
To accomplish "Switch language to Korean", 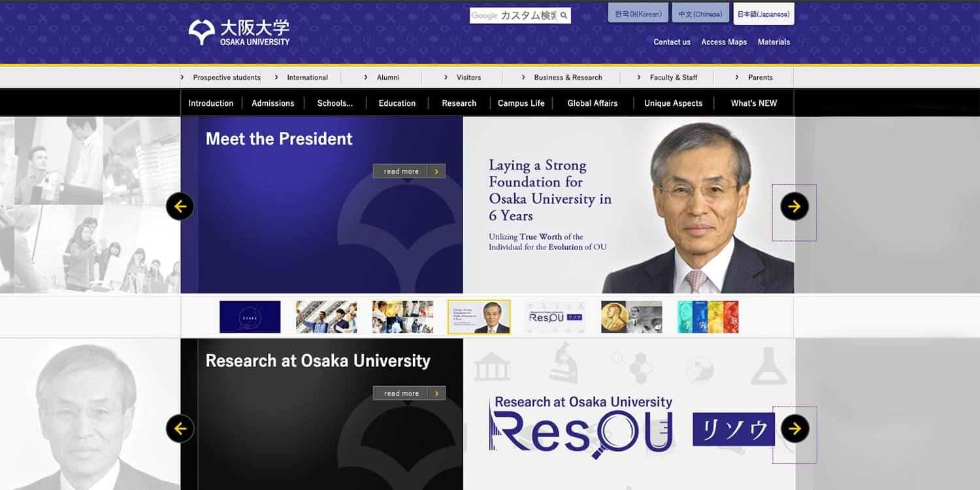I will coord(638,14).
